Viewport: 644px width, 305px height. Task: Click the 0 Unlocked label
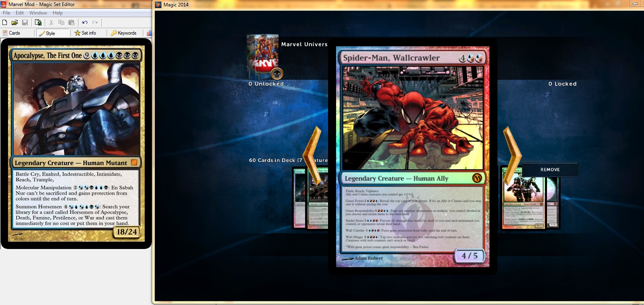pos(266,84)
